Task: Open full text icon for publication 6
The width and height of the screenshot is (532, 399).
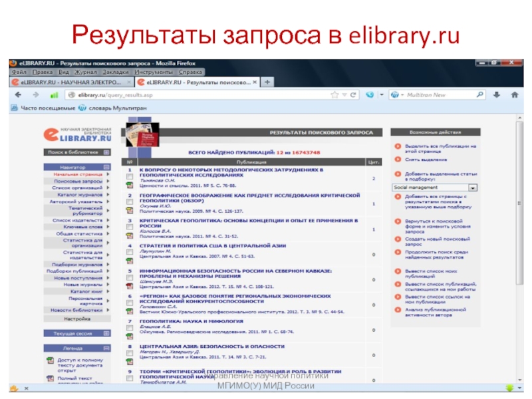Action: 130,311
